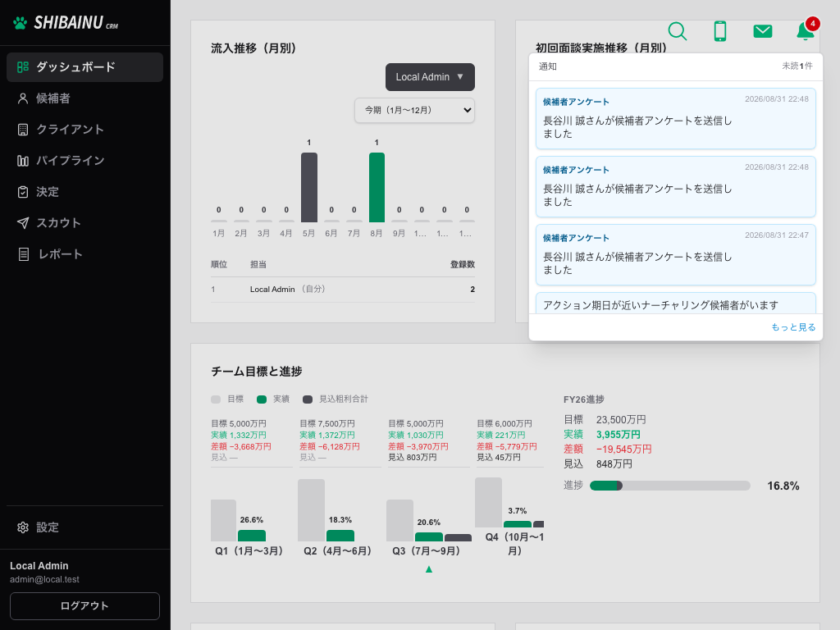Viewport: 840px width, 630px height.
Task: Click the 担当 column header
Action: tap(258, 264)
